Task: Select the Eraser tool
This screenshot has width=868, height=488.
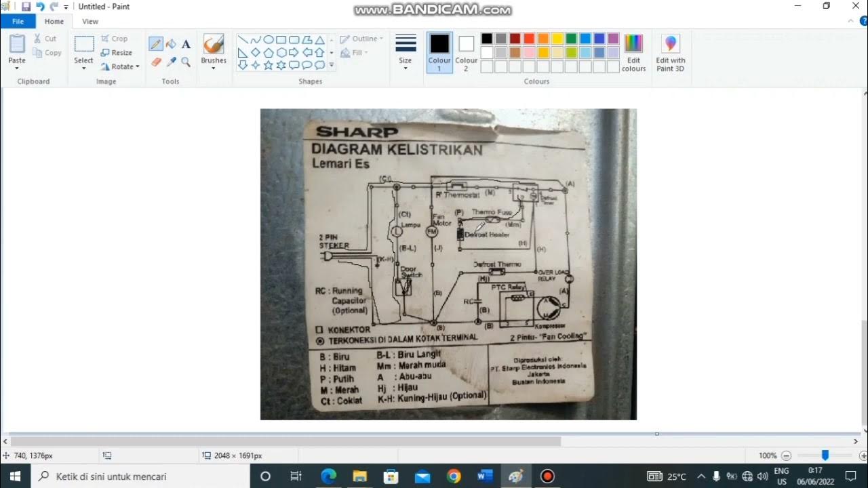Action: tap(156, 62)
